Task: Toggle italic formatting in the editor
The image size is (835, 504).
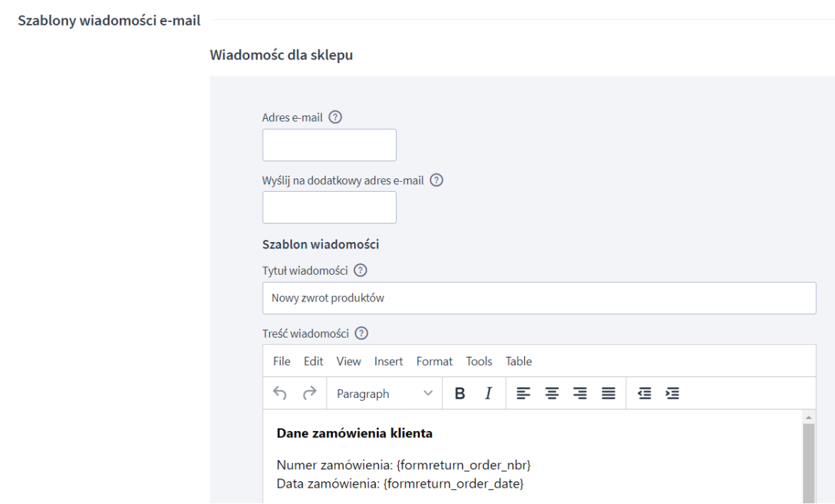Action: point(488,394)
